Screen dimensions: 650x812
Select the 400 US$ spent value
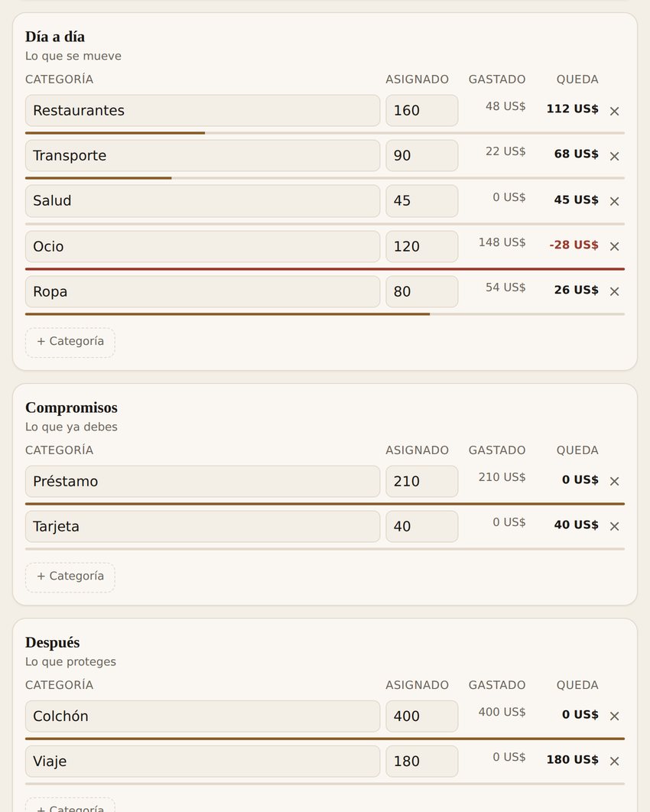pyautogui.click(x=502, y=712)
